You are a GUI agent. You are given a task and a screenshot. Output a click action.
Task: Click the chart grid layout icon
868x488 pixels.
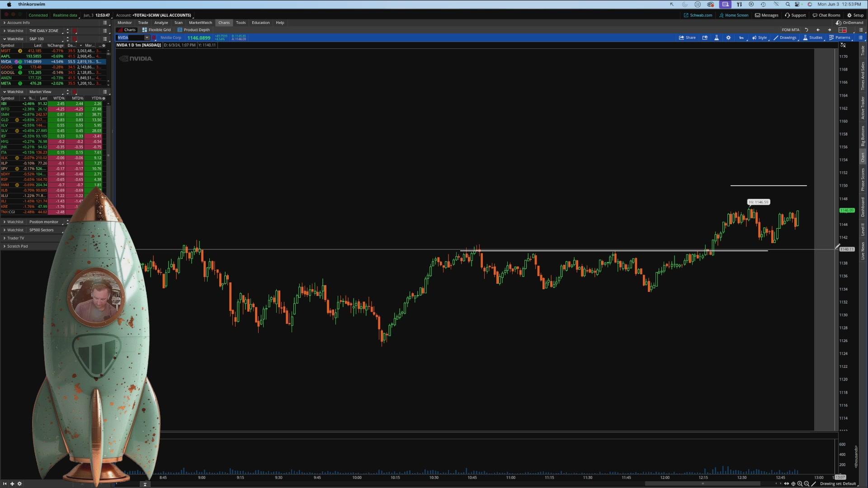(843, 30)
